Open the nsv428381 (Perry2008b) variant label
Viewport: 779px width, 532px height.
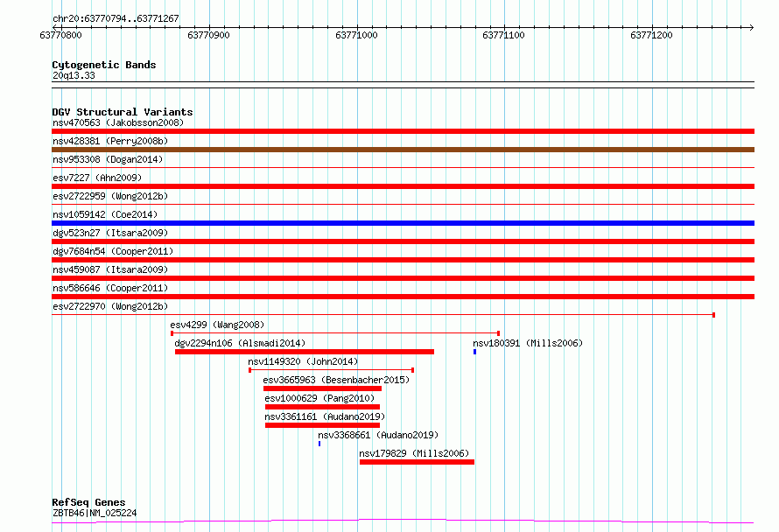(x=110, y=141)
